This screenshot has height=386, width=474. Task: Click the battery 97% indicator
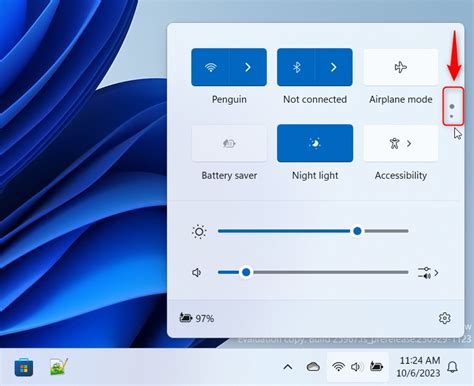pyautogui.click(x=197, y=318)
